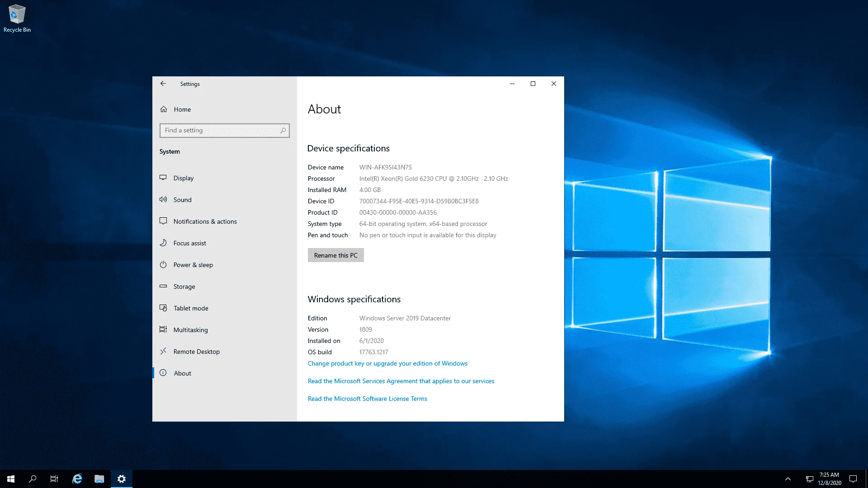Click the No pen or touch input text

pos(428,235)
